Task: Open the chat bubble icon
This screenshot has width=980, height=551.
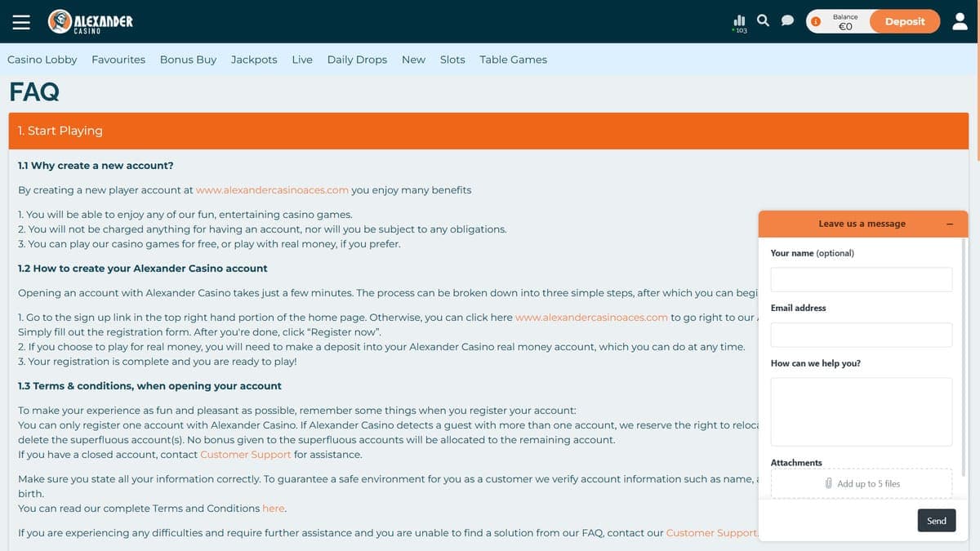Action: (x=787, y=21)
